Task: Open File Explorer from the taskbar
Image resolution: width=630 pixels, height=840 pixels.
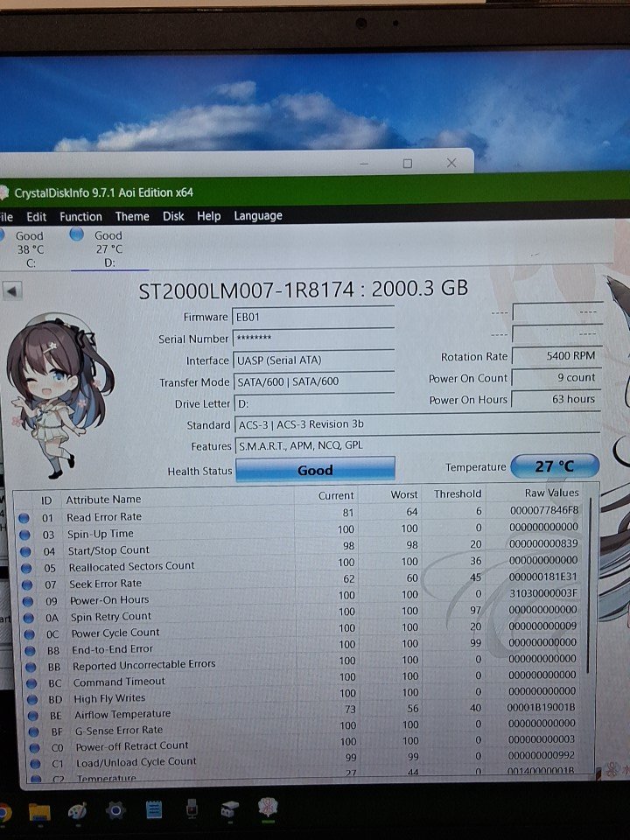Action: coord(39,812)
